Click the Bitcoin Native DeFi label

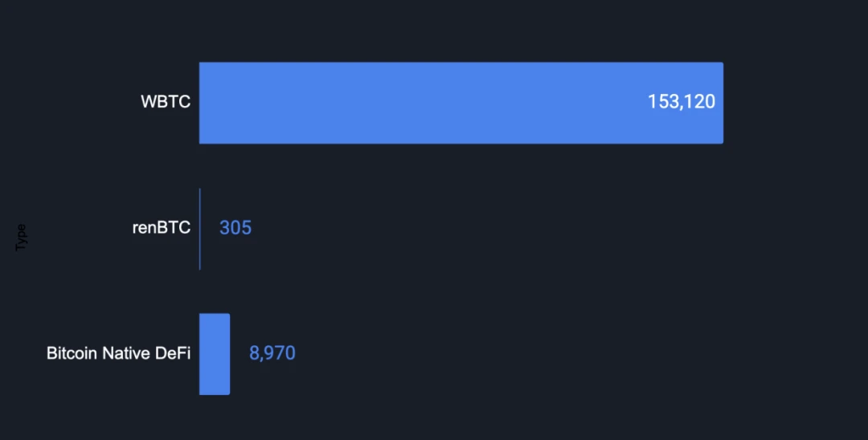(119, 352)
